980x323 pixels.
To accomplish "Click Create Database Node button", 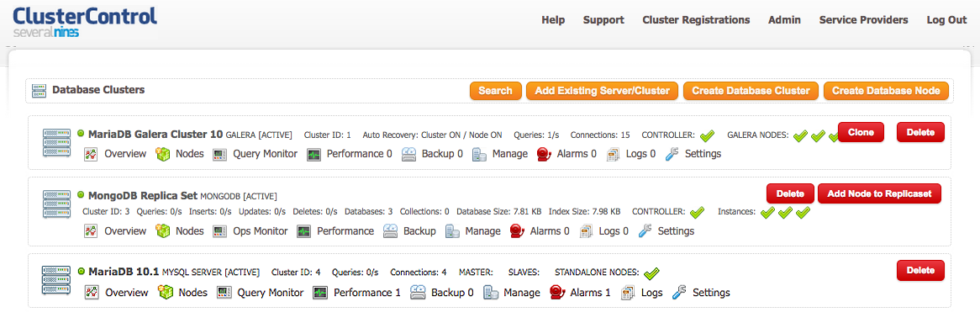I will click(x=886, y=91).
